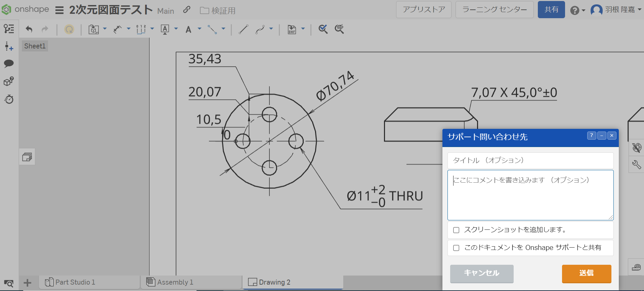Click the inspect checkmark magnifier icon
The height and width of the screenshot is (291, 644).
pyautogui.click(x=323, y=29)
